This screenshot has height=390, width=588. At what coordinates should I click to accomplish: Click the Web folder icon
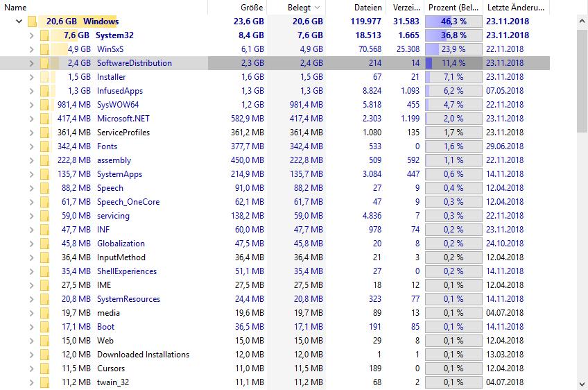coord(44,341)
